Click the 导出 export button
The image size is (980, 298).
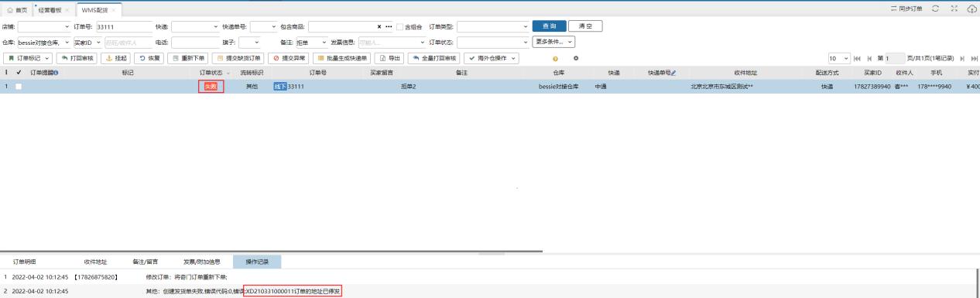click(x=390, y=58)
